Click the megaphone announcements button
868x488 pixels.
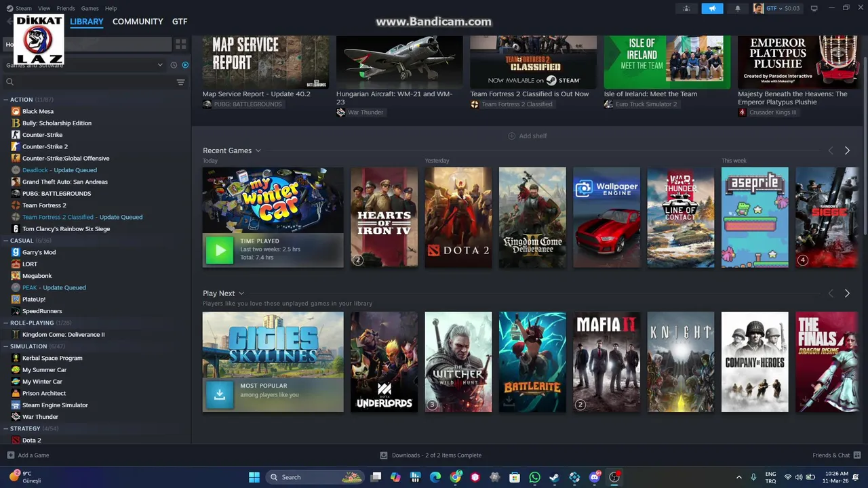712,8
